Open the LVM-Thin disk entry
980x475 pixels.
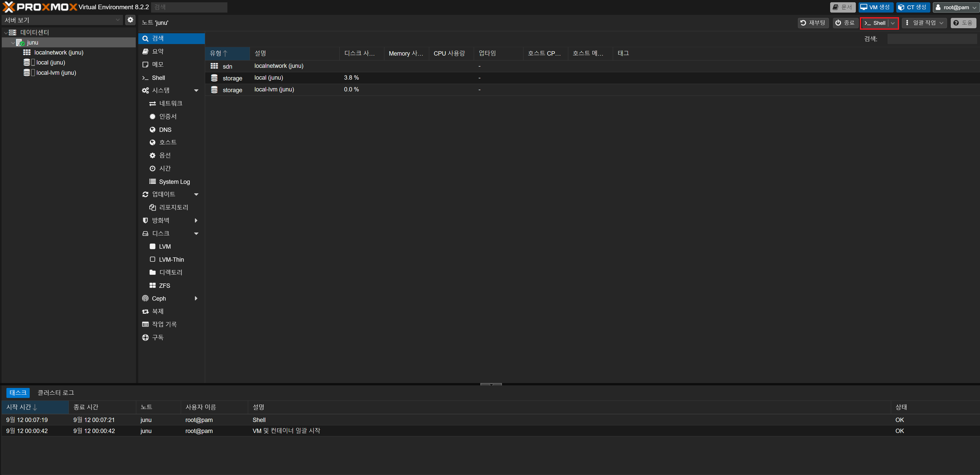(171, 259)
